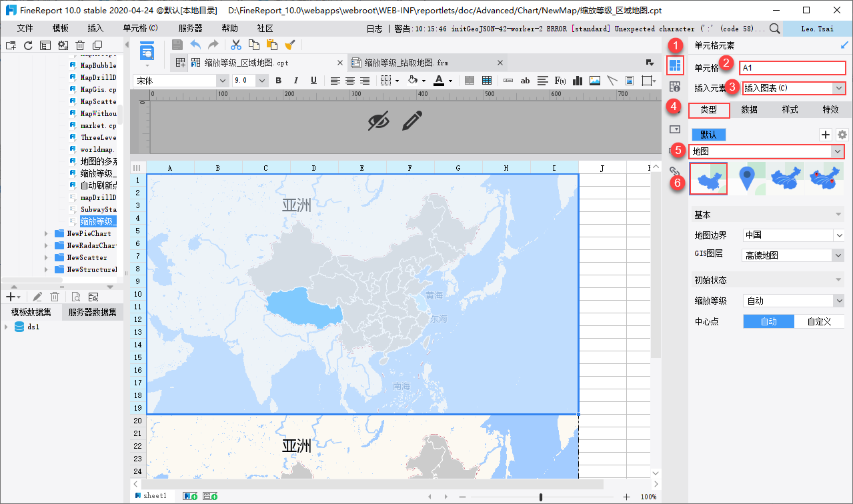
Task: Select the point map pin thumbnail
Action: tap(748, 179)
